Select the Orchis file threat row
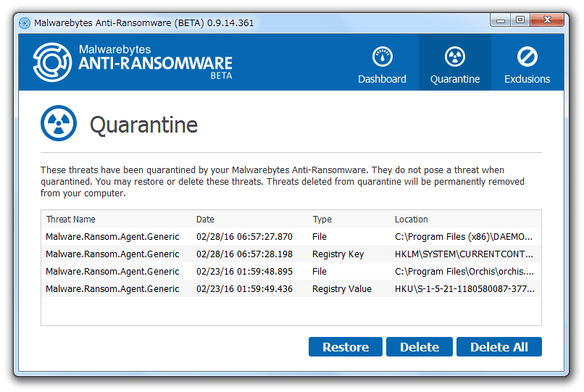Image resolution: width=584 pixels, height=392 pixels. tap(291, 272)
